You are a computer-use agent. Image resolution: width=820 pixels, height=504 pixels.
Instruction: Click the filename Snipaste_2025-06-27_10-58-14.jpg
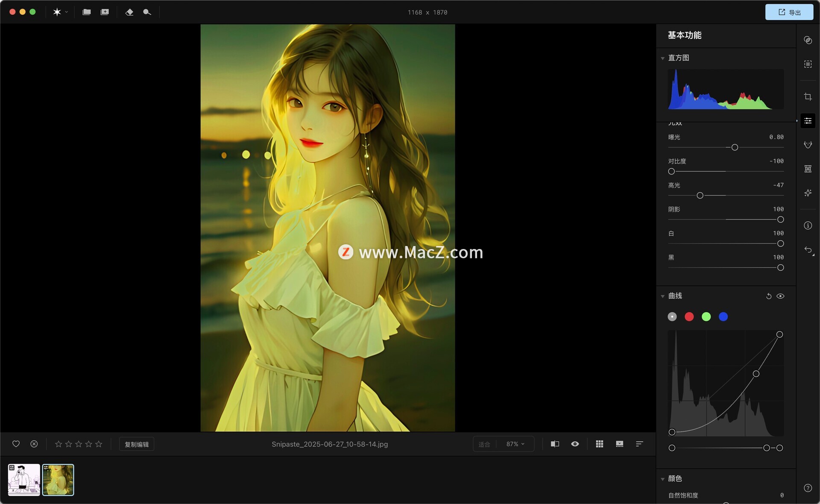(330, 444)
